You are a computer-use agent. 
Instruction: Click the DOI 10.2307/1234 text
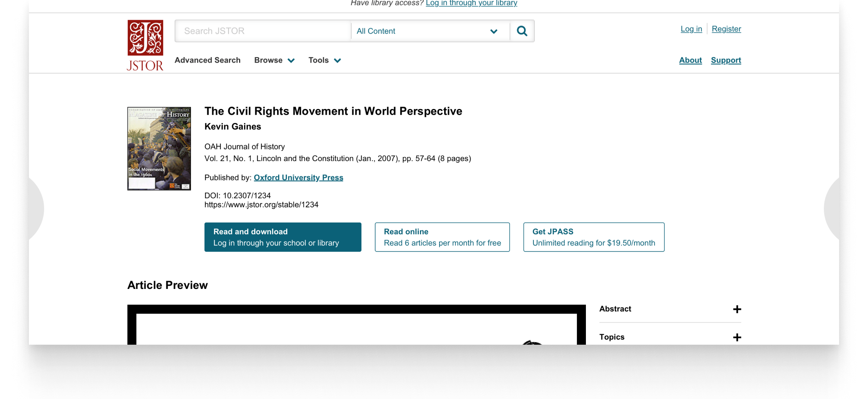pos(238,196)
